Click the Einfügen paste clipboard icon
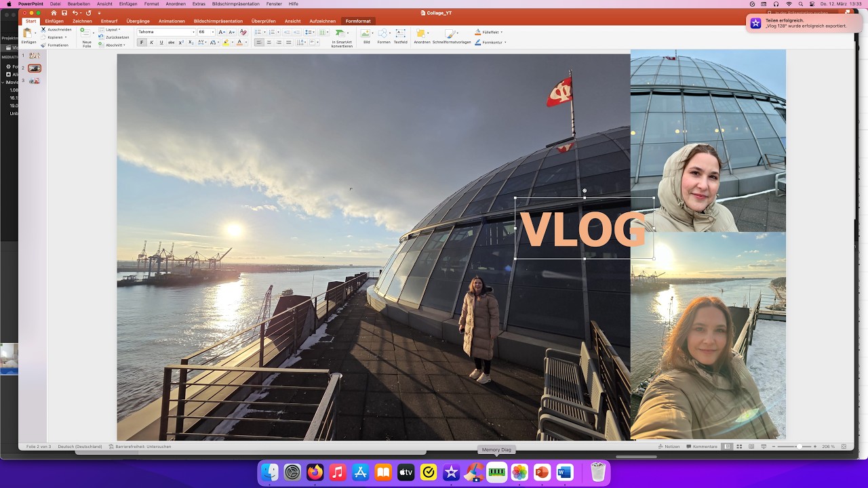 coord(28,33)
